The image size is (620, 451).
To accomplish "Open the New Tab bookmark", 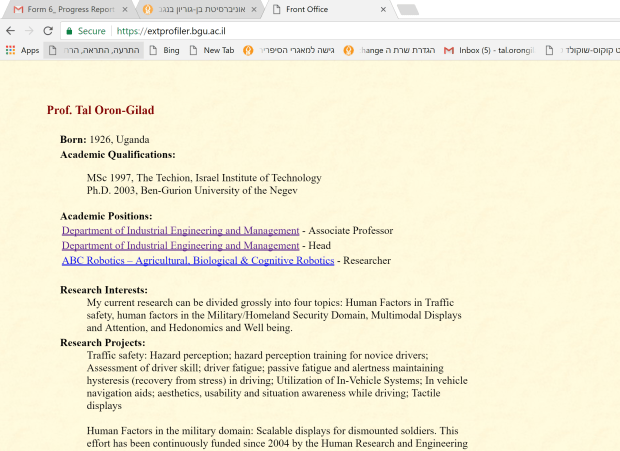I will tap(211, 50).
